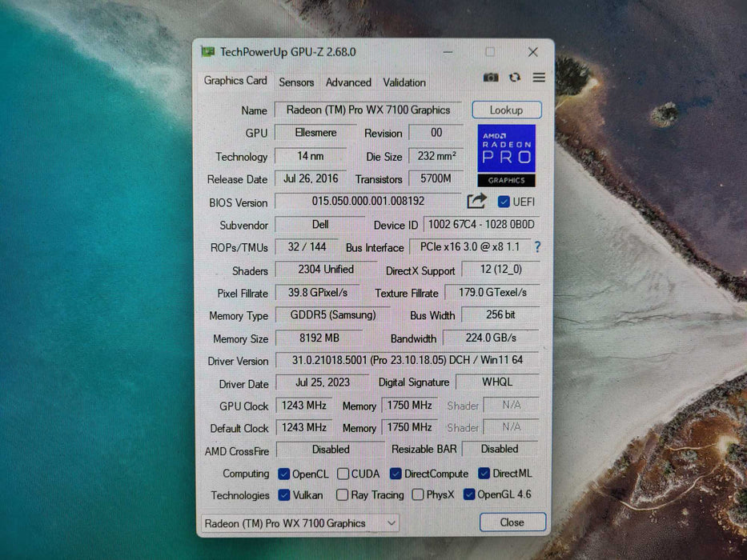Switch to the Graphics Card tab
Viewport: 747px width, 560px height.
(235, 81)
